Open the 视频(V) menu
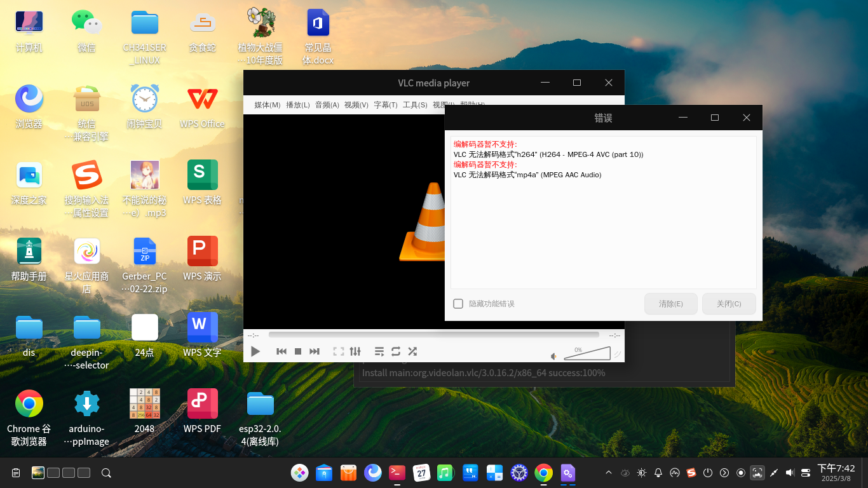This screenshot has width=868, height=488. click(x=356, y=105)
